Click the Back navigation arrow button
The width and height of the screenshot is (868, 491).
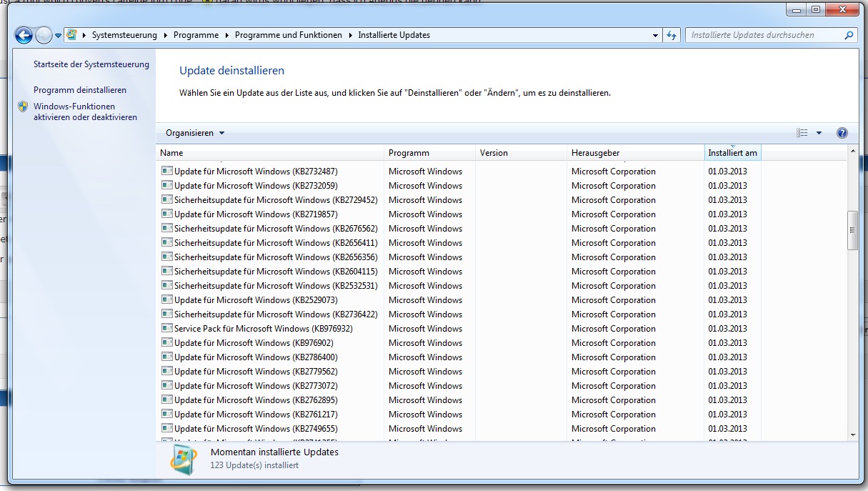click(24, 35)
